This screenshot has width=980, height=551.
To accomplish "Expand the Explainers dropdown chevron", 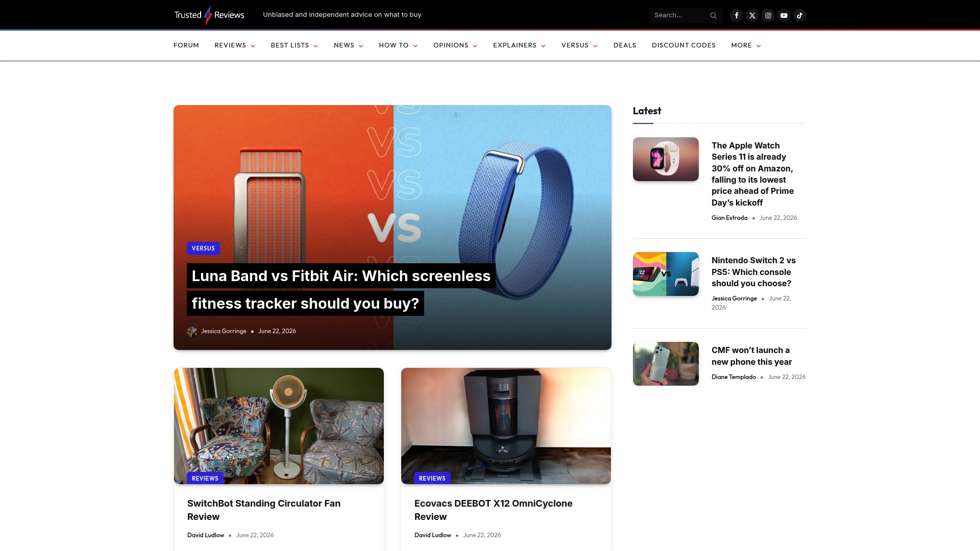I will 543,46.
